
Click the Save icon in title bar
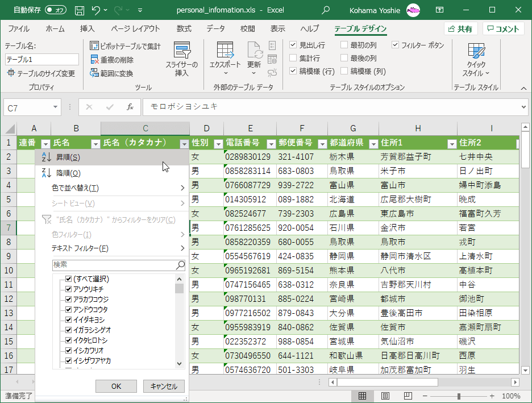click(x=80, y=10)
